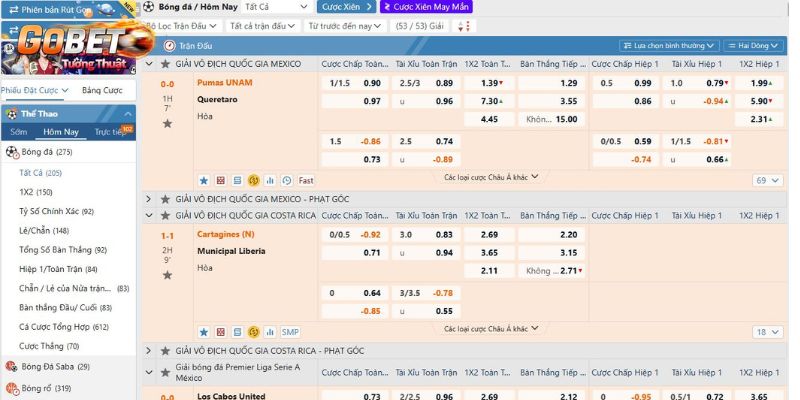Open the Hai Dòng display dropdown
800x400 pixels.
pyautogui.click(x=751, y=45)
